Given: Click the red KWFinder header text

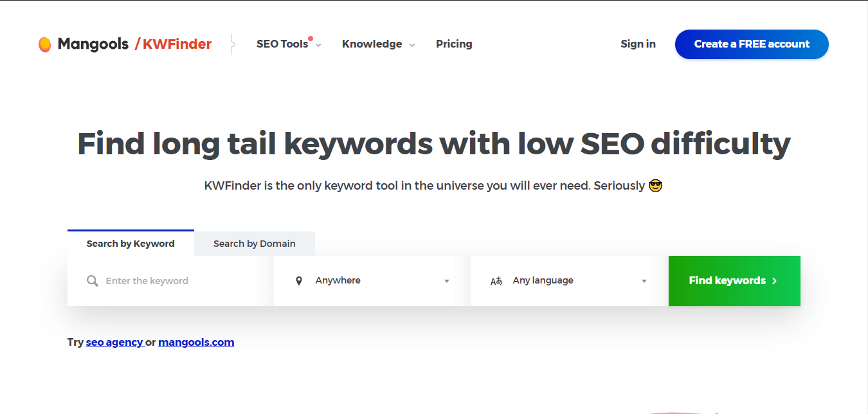Looking at the screenshot, I should [x=177, y=44].
